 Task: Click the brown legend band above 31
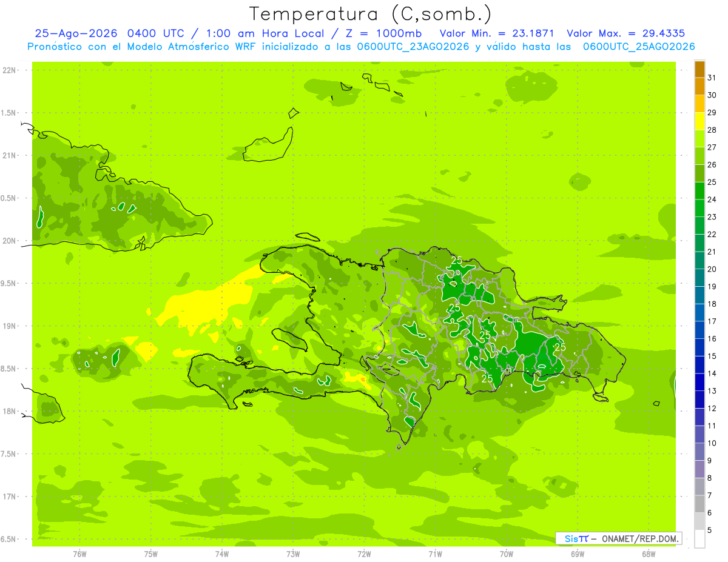click(x=699, y=69)
